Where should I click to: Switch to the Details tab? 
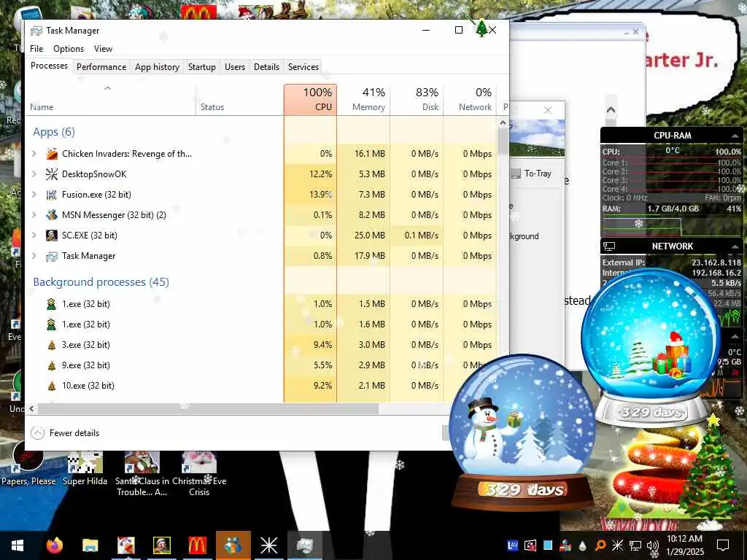click(266, 66)
